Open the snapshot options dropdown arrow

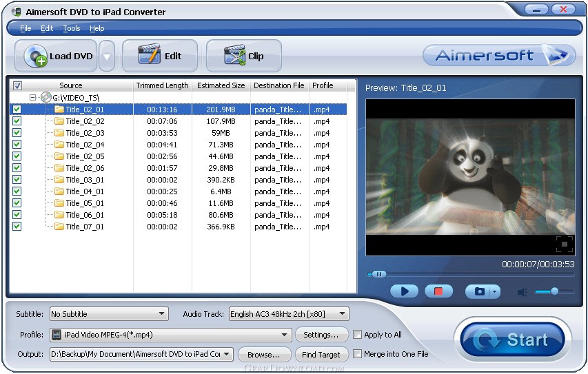[x=495, y=291]
